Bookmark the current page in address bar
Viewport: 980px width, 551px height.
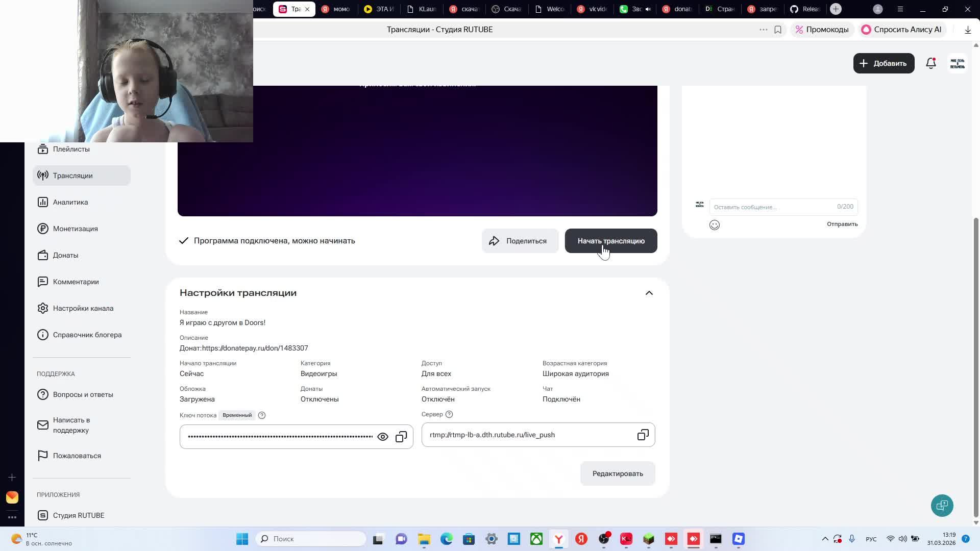point(777,30)
